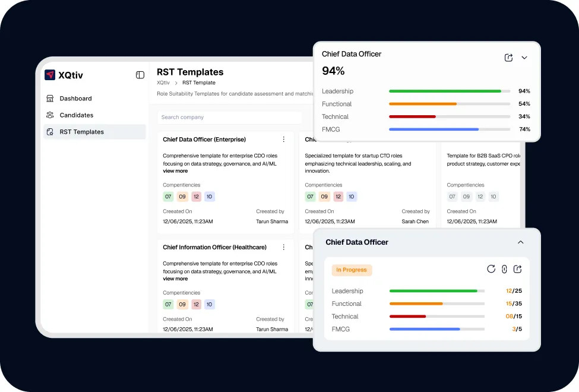Click the share icon on the 94% score card
The image size is (579, 392).
tap(508, 58)
